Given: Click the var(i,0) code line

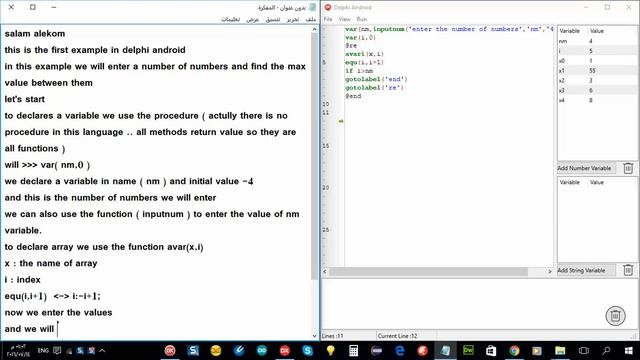Looking at the screenshot, I should click(360, 38).
